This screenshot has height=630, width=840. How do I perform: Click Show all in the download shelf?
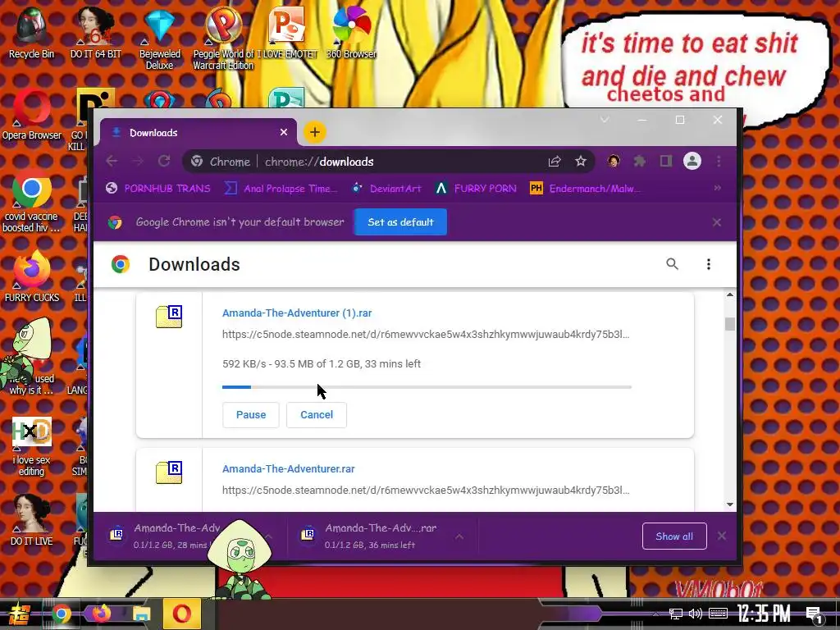point(674,536)
